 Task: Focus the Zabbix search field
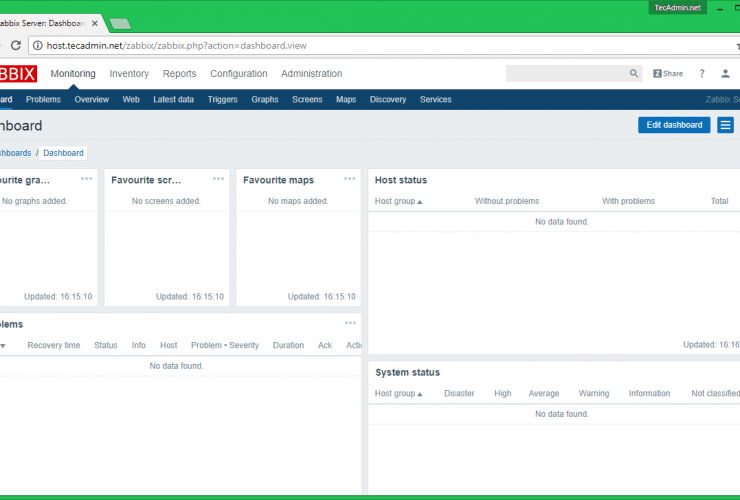click(x=566, y=74)
